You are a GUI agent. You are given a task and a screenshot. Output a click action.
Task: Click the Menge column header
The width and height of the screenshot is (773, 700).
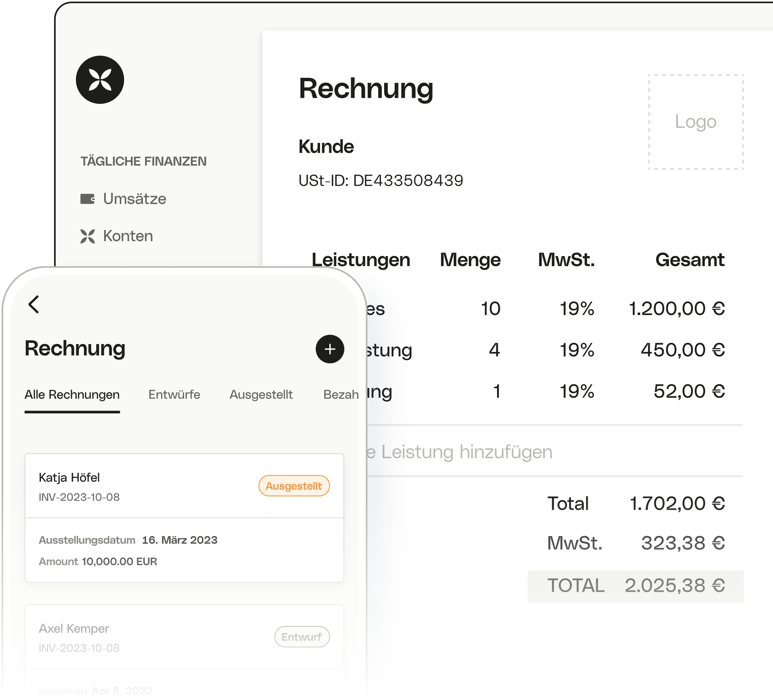[470, 260]
